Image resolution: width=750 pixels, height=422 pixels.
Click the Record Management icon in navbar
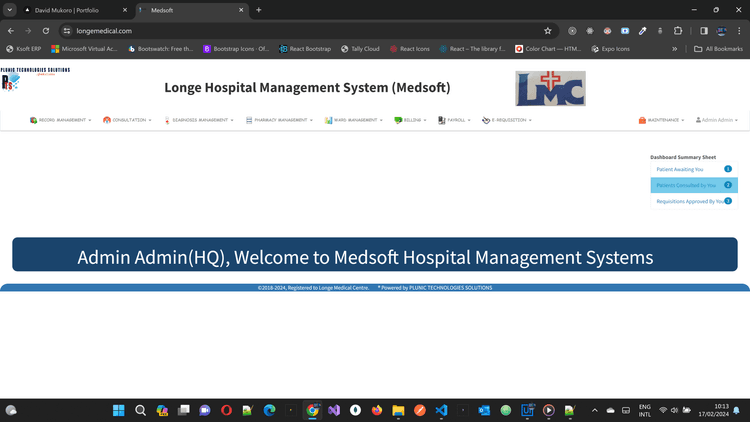pos(34,120)
